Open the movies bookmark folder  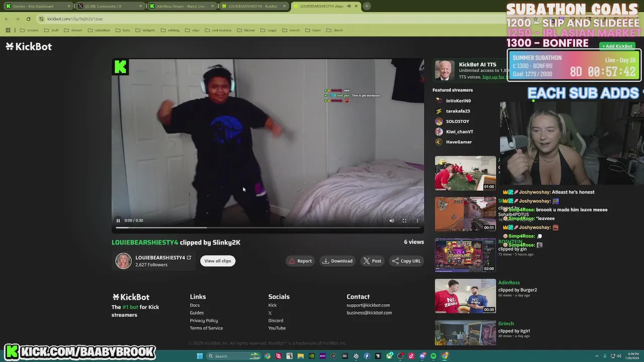pos(29,30)
